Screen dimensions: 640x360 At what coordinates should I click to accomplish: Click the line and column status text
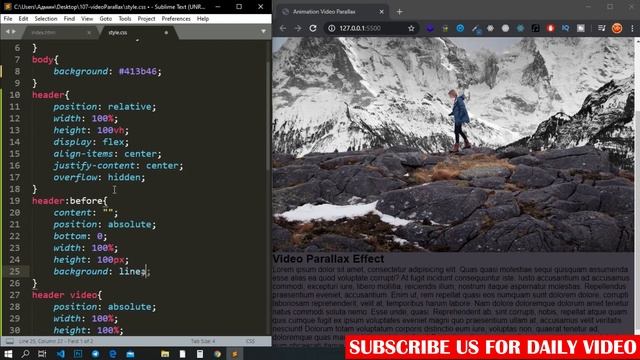pos(56,341)
